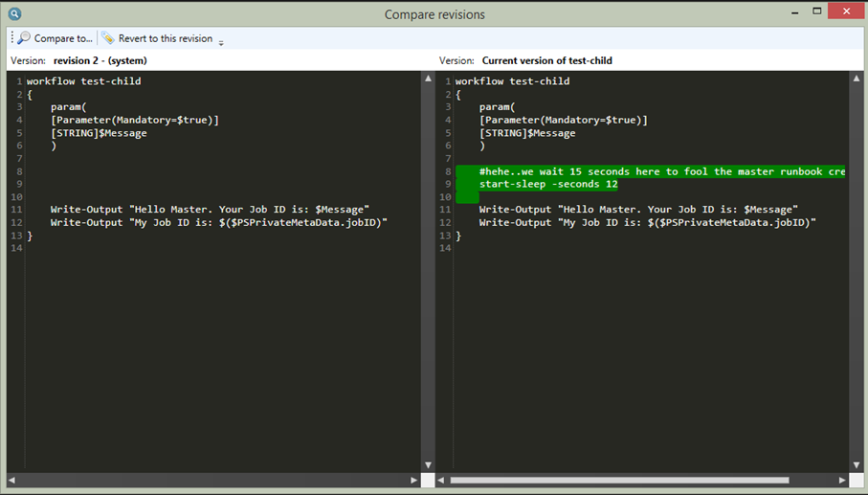Click the right pane scroll right arrow

click(x=842, y=480)
